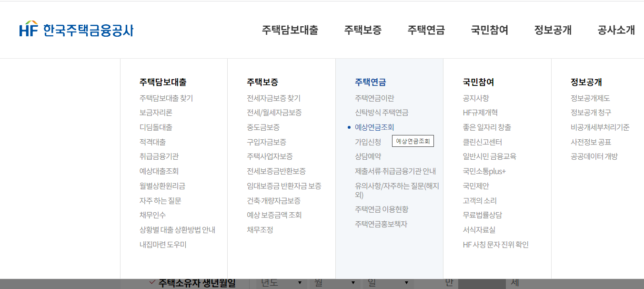Go to 좋은 일자리 창출
This screenshot has height=289, width=644.
487,127
